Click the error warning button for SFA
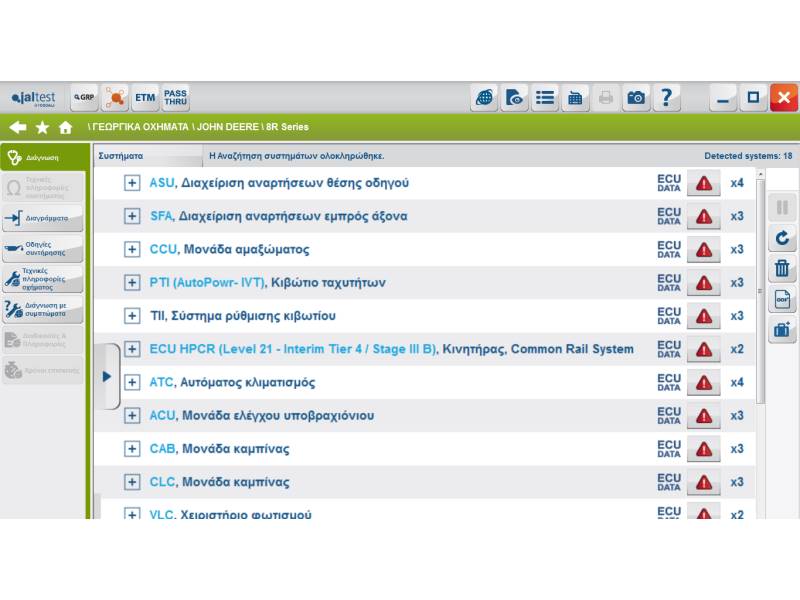 tap(704, 216)
